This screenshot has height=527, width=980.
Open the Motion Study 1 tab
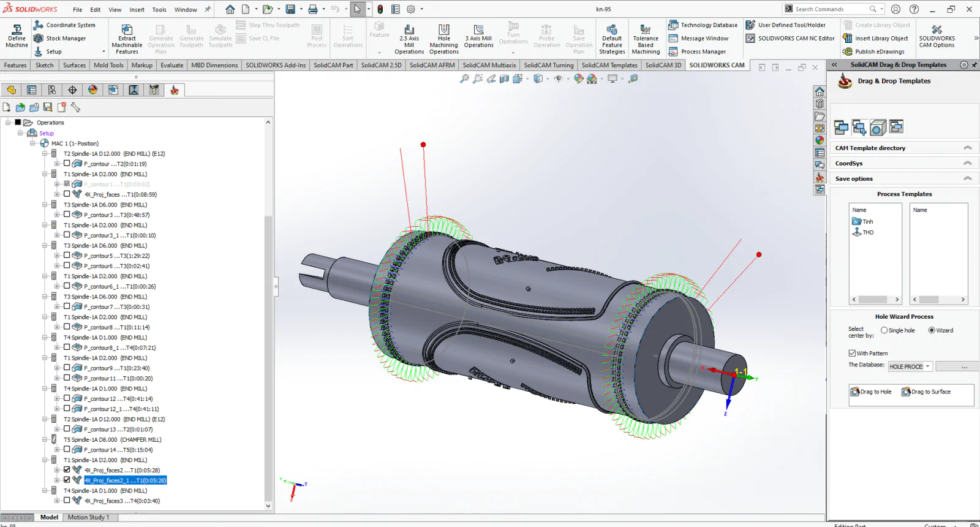click(88, 517)
